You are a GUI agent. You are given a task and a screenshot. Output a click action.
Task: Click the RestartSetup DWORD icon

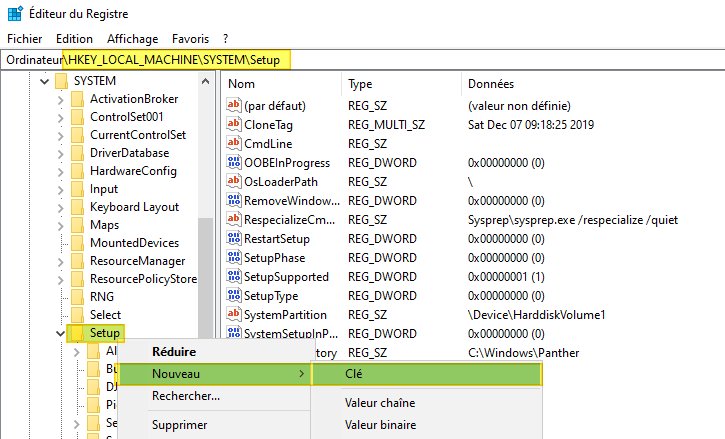(233, 237)
